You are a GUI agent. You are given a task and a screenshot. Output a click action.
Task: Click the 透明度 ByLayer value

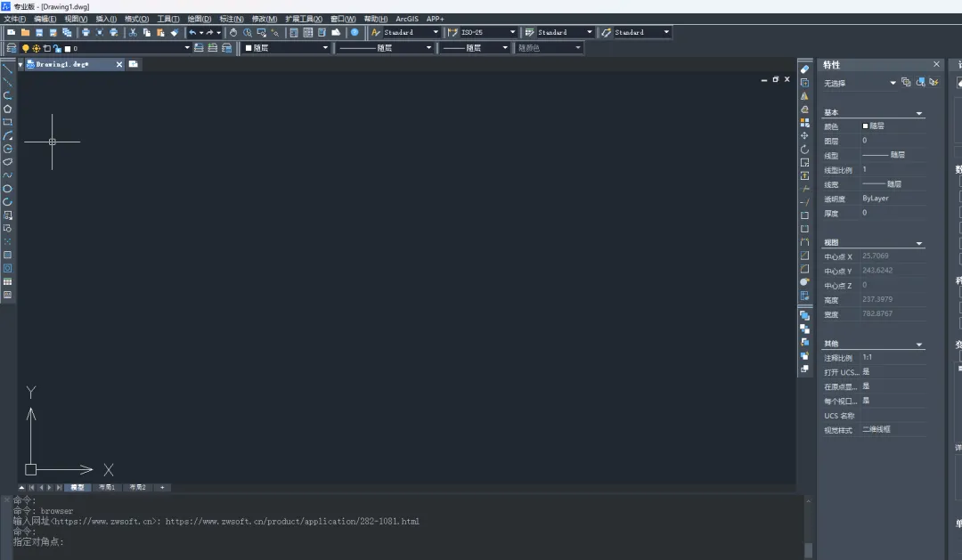(x=876, y=199)
